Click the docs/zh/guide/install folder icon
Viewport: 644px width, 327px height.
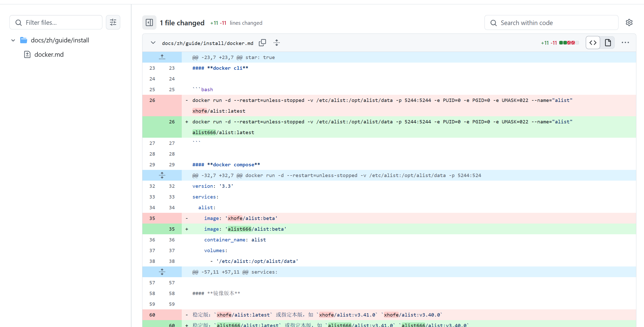click(x=24, y=40)
